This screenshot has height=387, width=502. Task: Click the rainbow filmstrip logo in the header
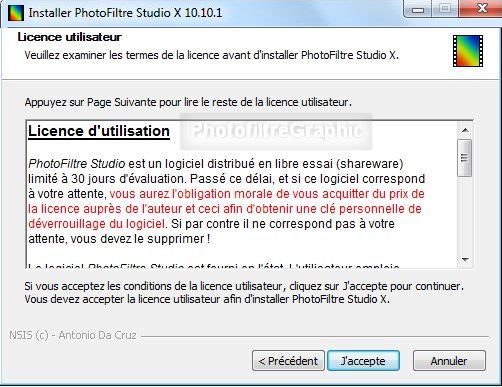468,51
